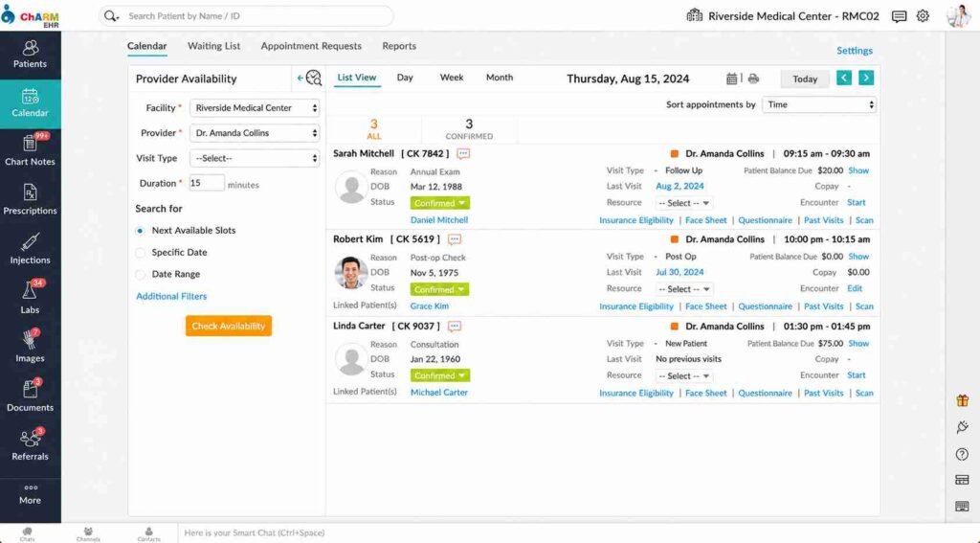Open the Contacts icon in bottom bar
Image resolution: width=980 pixels, height=543 pixels.
(148, 533)
